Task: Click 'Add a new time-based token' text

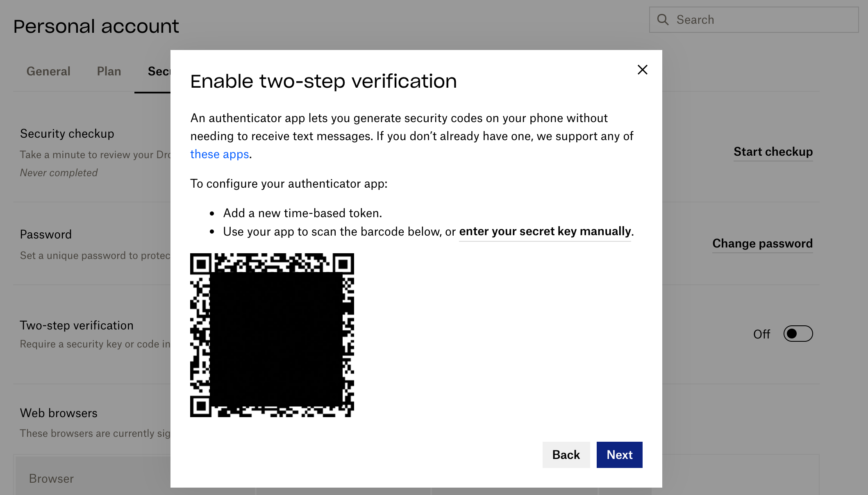Action: coord(302,213)
